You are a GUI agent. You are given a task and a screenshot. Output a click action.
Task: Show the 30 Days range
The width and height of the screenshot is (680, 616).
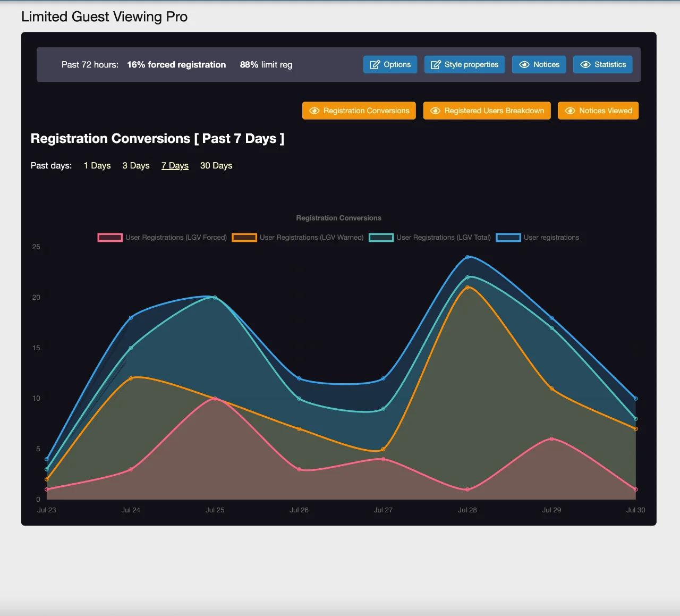216,166
